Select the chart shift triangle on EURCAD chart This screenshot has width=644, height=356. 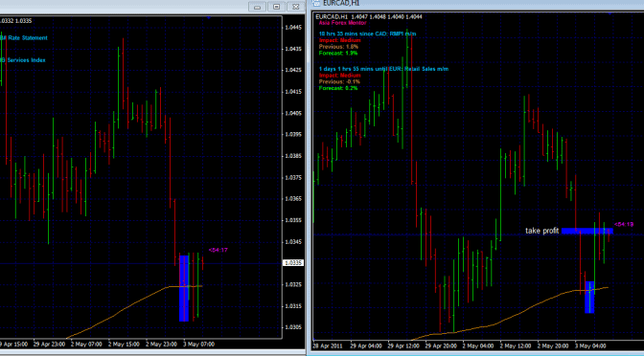[x=609, y=13]
